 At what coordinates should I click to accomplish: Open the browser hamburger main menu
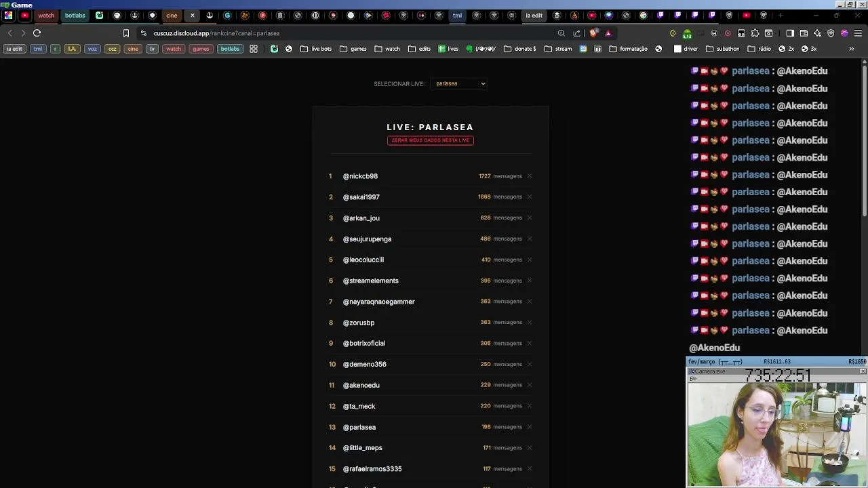pos(858,33)
